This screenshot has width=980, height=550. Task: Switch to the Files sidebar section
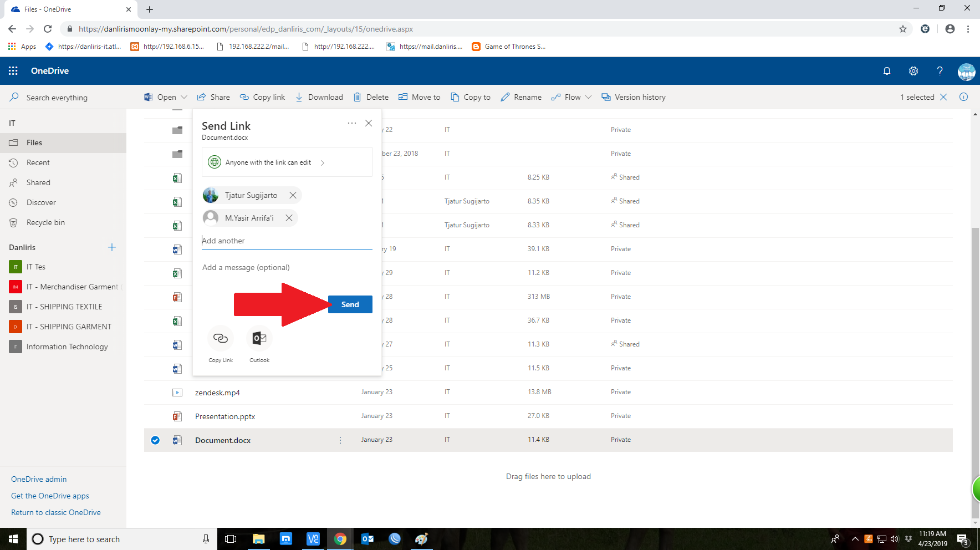[34, 142]
